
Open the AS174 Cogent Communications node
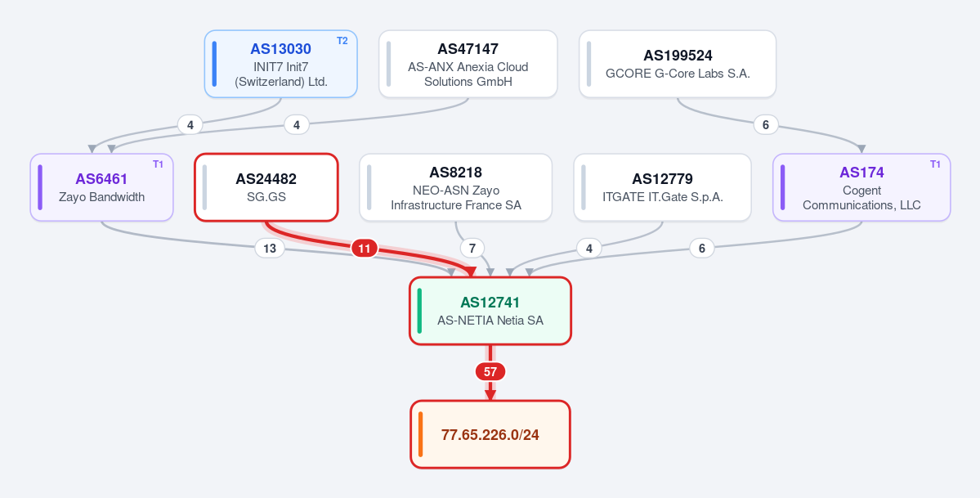[861, 187]
